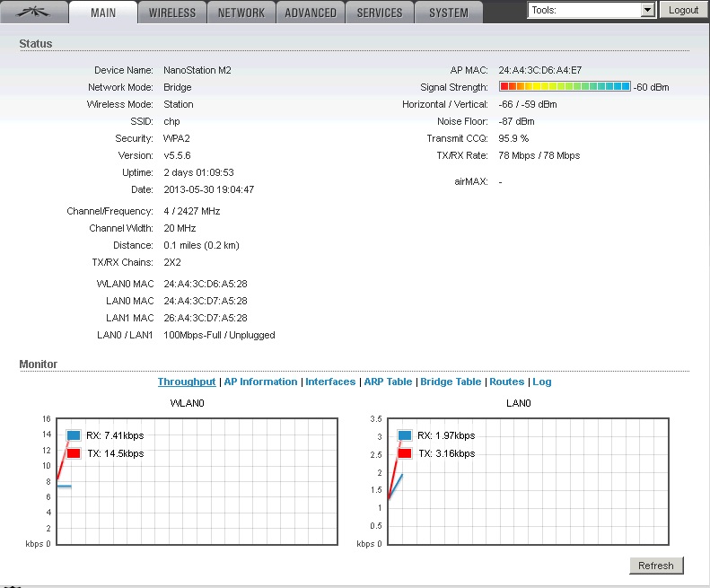Select the Transmit CCQ value 95.9 %
The width and height of the screenshot is (710, 588).
pyautogui.click(x=513, y=138)
